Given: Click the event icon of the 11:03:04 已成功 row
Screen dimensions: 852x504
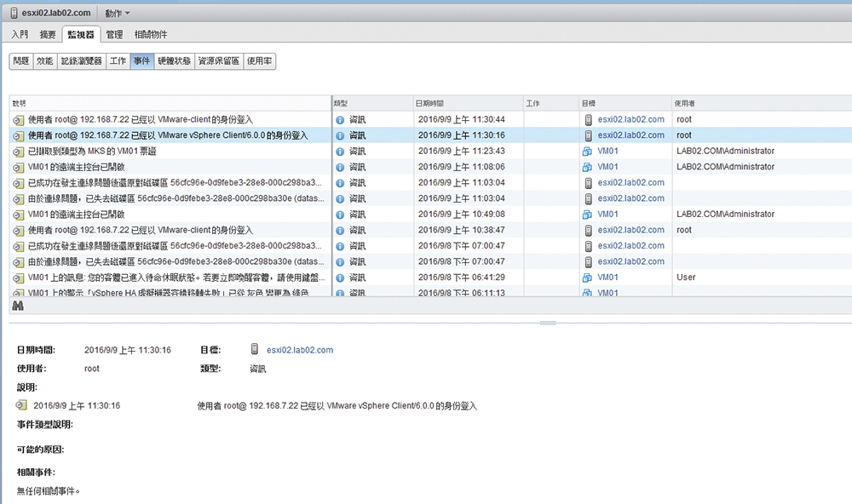Looking at the screenshot, I should [19, 183].
